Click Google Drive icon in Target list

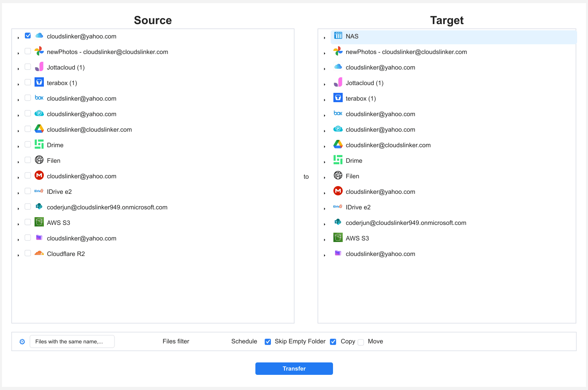click(x=338, y=144)
